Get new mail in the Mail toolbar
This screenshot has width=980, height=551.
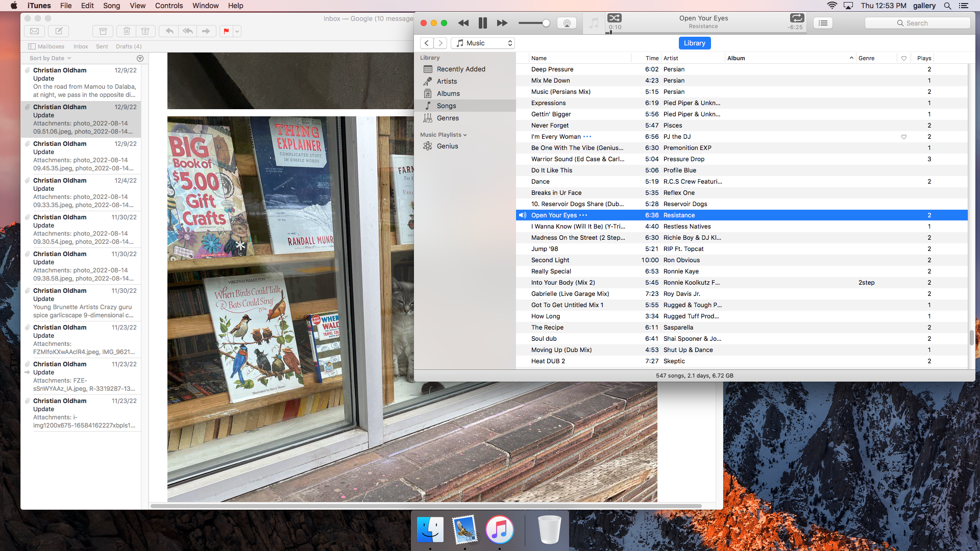(x=34, y=31)
